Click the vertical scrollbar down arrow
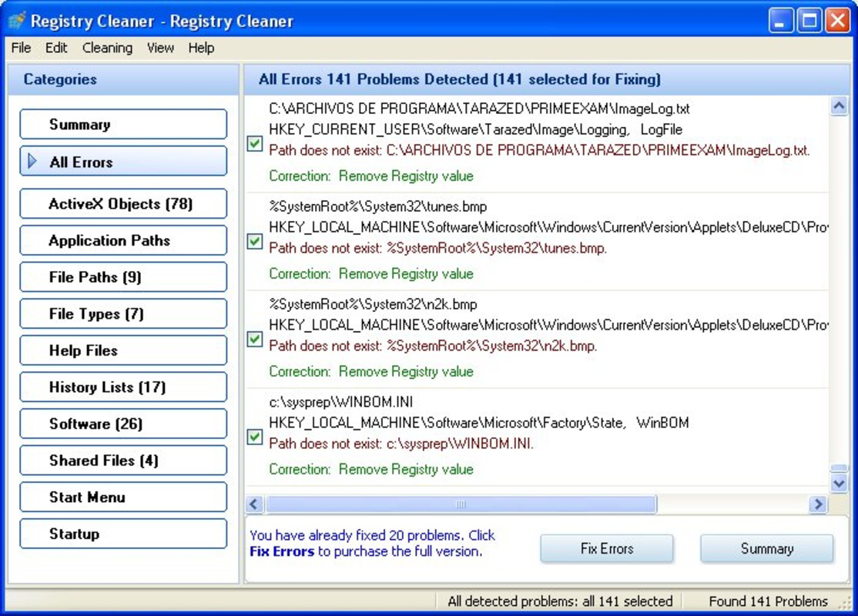 (x=839, y=483)
